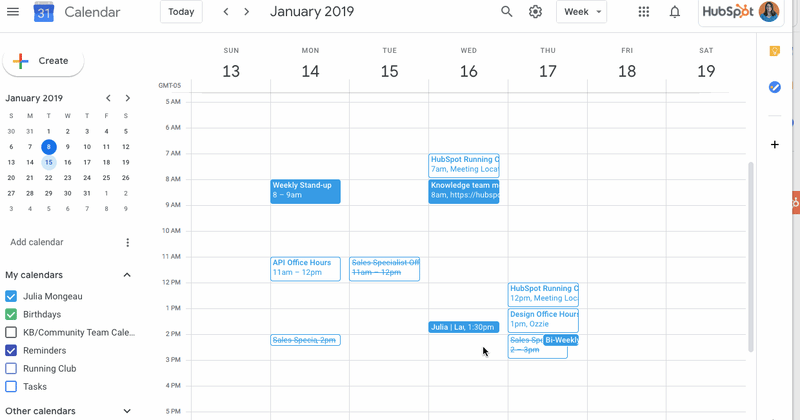Open Weekly Stand-up event on Monday
This screenshot has width=800, height=420.
305,191
